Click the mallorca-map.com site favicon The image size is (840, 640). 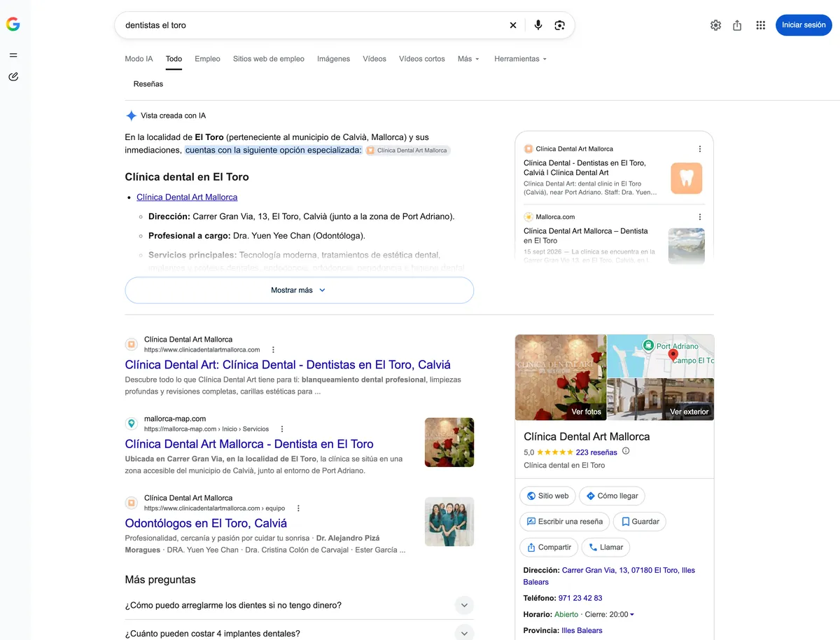pyautogui.click(x=131, y=424)
